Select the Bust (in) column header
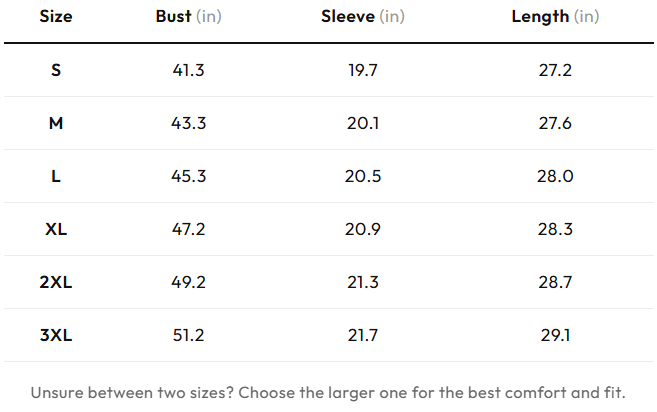Viewport: 657px width, 412px height. [x=189, y=16]
